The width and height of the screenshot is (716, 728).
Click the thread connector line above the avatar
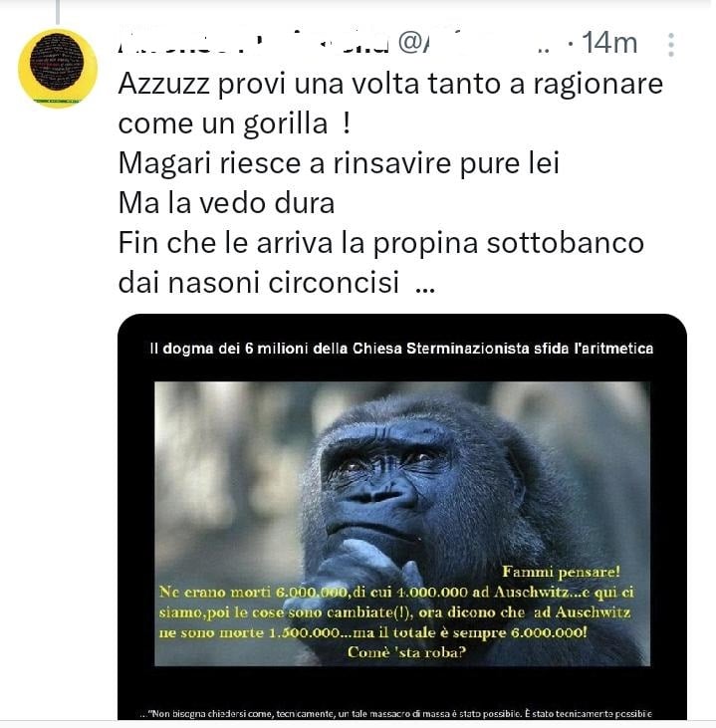(58, 12)
